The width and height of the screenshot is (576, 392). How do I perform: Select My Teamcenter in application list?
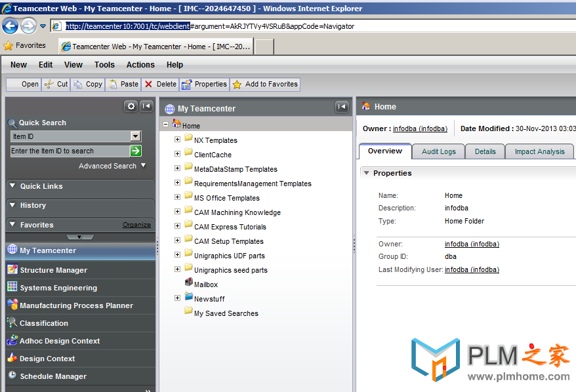[81, 250]
